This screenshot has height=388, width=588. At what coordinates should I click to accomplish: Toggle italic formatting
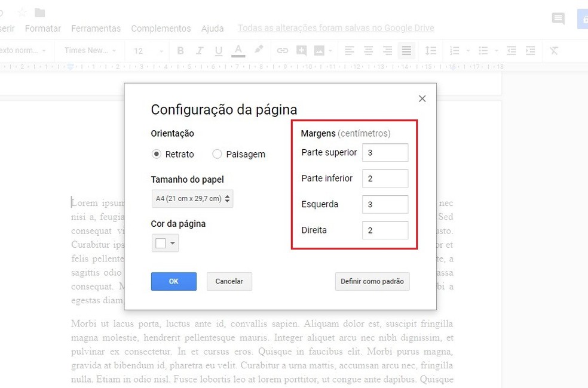(200, 51)
